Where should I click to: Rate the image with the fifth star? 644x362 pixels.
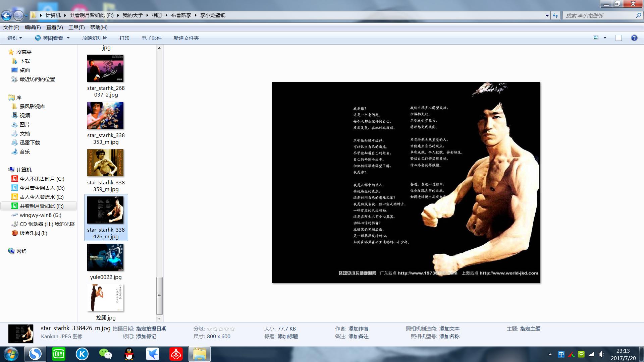click(232, 329)
